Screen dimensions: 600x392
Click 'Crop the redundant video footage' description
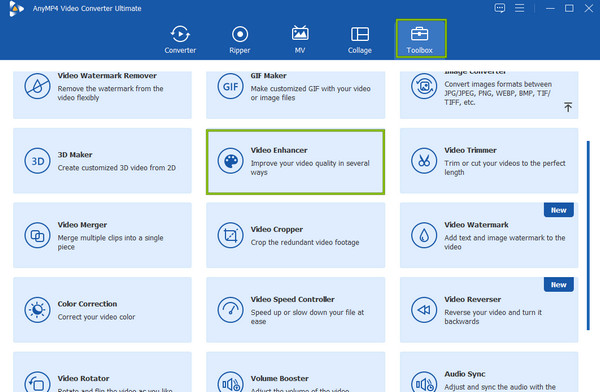[305, 242]
